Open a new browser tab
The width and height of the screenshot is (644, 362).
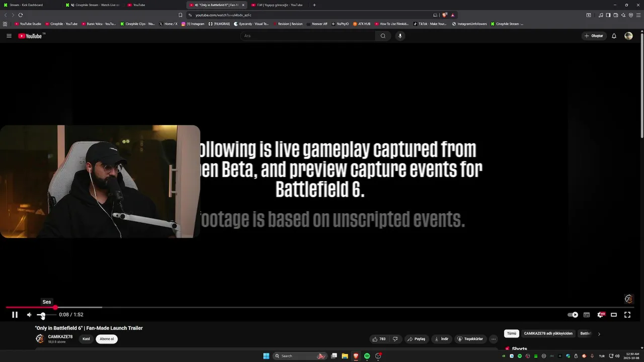click(x=314, y=5)
